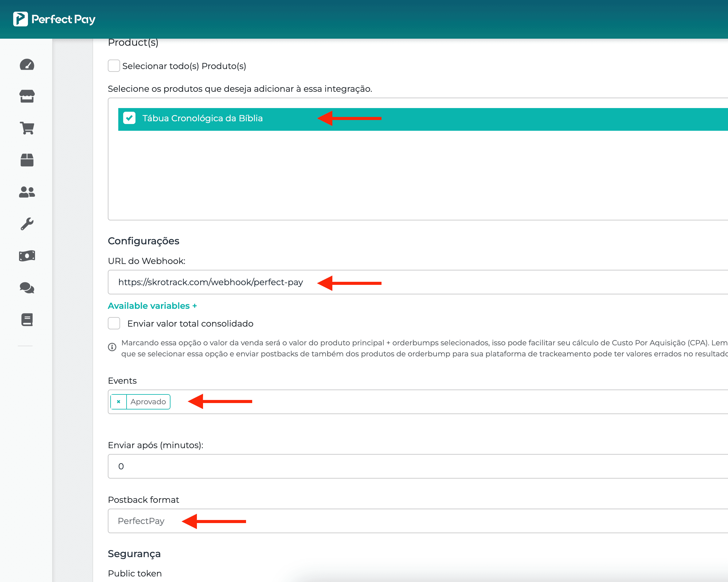Click the Configurações heading
Image resolution: width=728 pixels, height=582 pixels.
(x=143, y=241)
